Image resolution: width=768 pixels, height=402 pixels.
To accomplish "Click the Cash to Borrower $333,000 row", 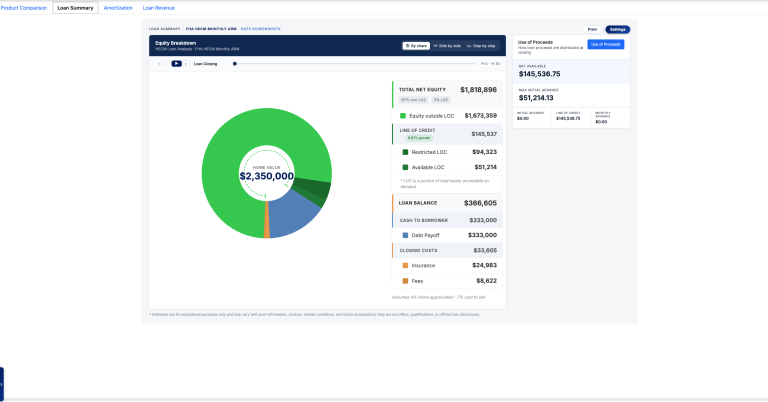I will pos(447,220).
